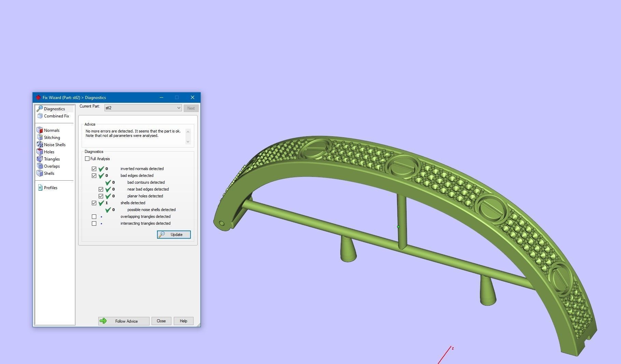Enable the Full Analysis checkbox
The height and width of the screenshot is (364, 621).
(87, 159)
